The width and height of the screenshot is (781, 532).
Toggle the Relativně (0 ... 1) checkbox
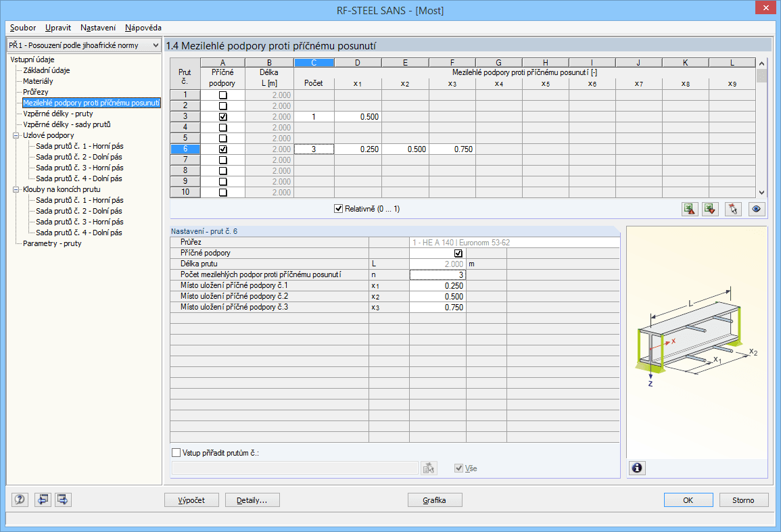coord(339,209)
